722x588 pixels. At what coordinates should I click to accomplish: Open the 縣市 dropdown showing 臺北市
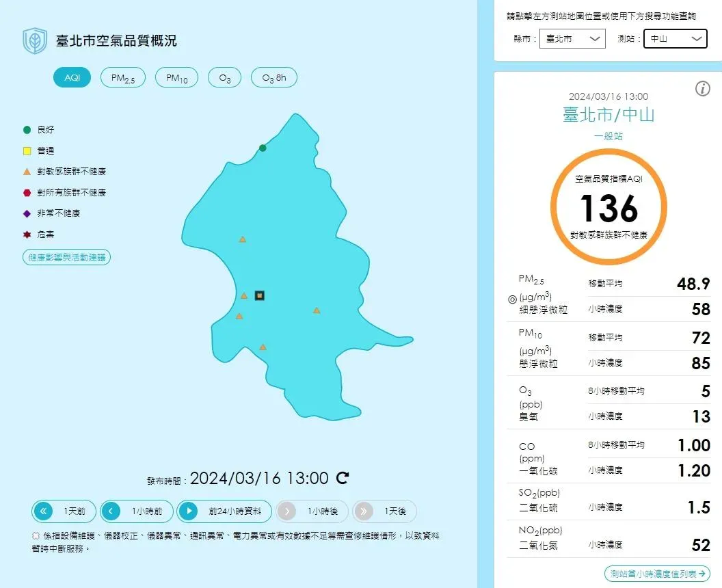(572, 39)
